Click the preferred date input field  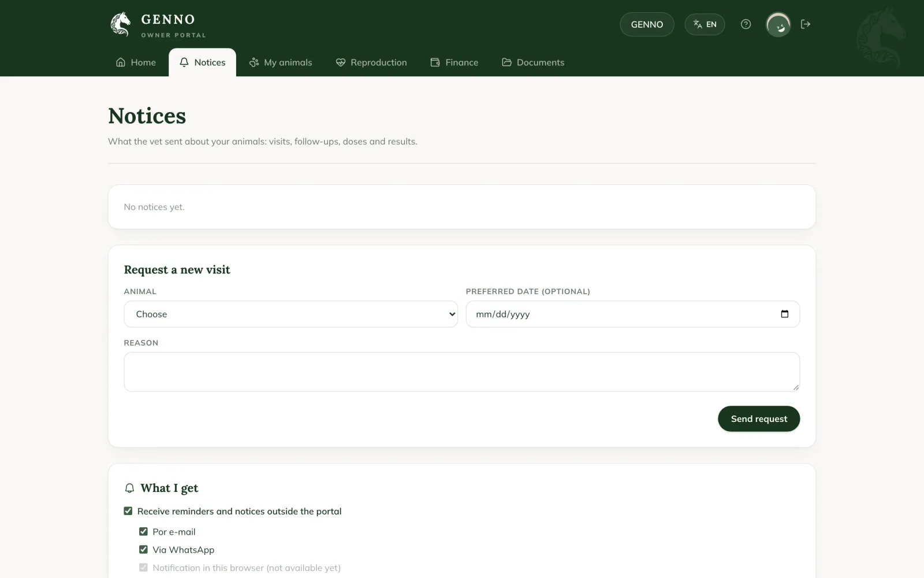pyautogui.click(x=633, y=314)
